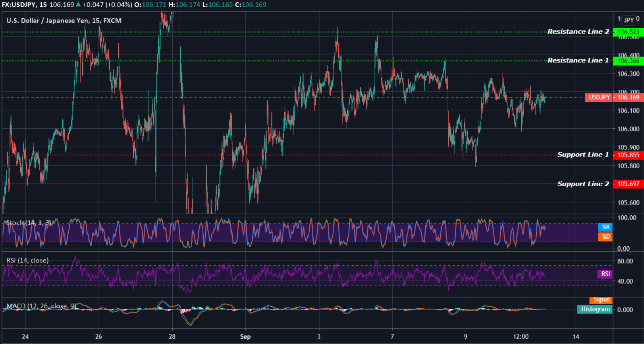Image resolution: width=644 pixels, height=344 pixels.
Task: Select the 'Resistance Line 1' label
Action: (578, 60)
